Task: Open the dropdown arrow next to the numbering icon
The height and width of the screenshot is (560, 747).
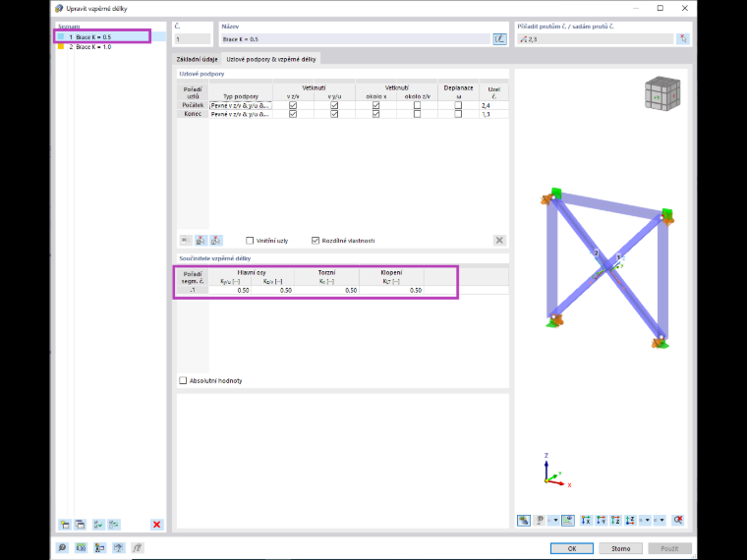Action: [554, 520]
